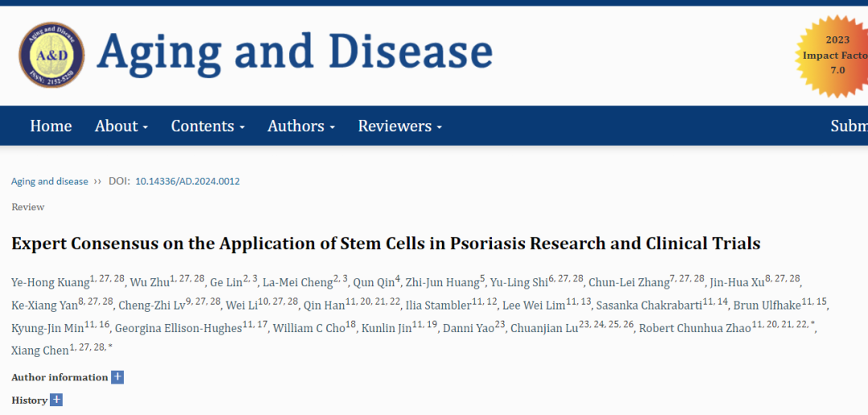Click author name Chuanjian Lu
868x415 pixels.
pyautogui.click(x=544, y=328)
